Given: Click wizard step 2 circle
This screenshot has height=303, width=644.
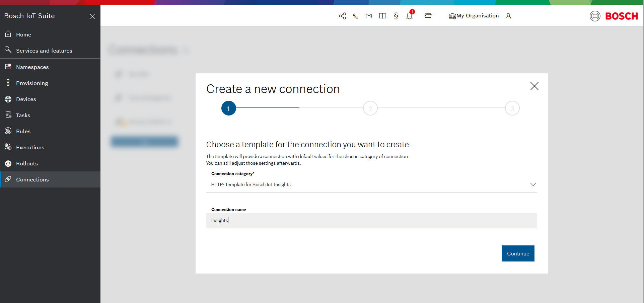Looking at the screenshot, I should tap(370, 108).
